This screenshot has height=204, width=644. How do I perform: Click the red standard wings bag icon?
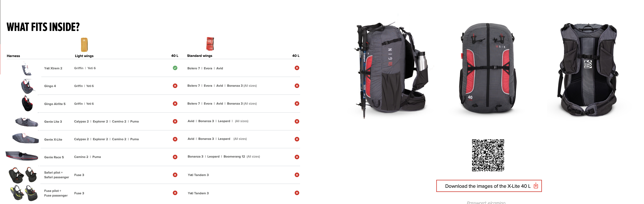pyautogui.click(x=210, y=44)
